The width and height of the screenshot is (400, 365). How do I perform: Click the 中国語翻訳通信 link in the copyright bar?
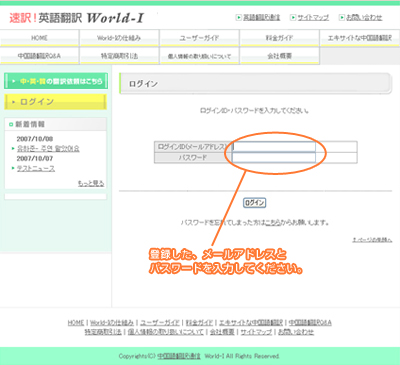tap(179, 356)
